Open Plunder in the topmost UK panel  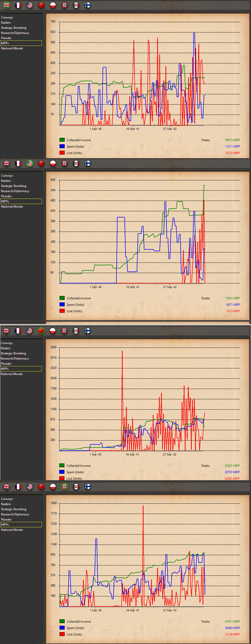coord(6,38)
